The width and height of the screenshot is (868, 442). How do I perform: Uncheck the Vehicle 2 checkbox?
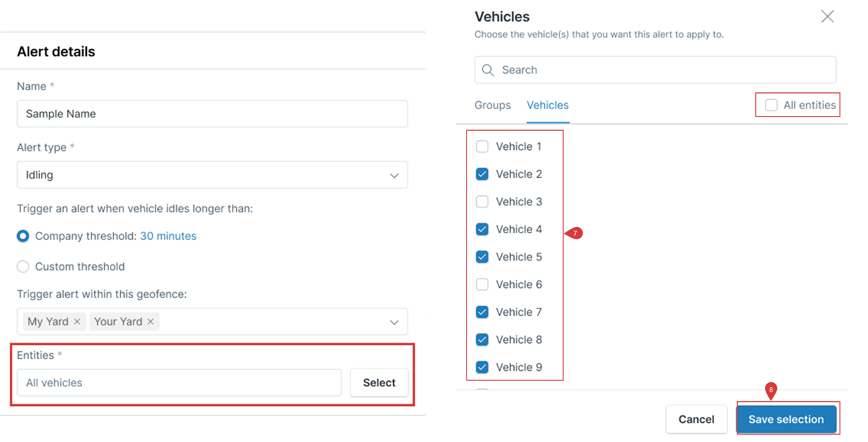[x=482, y=174]
